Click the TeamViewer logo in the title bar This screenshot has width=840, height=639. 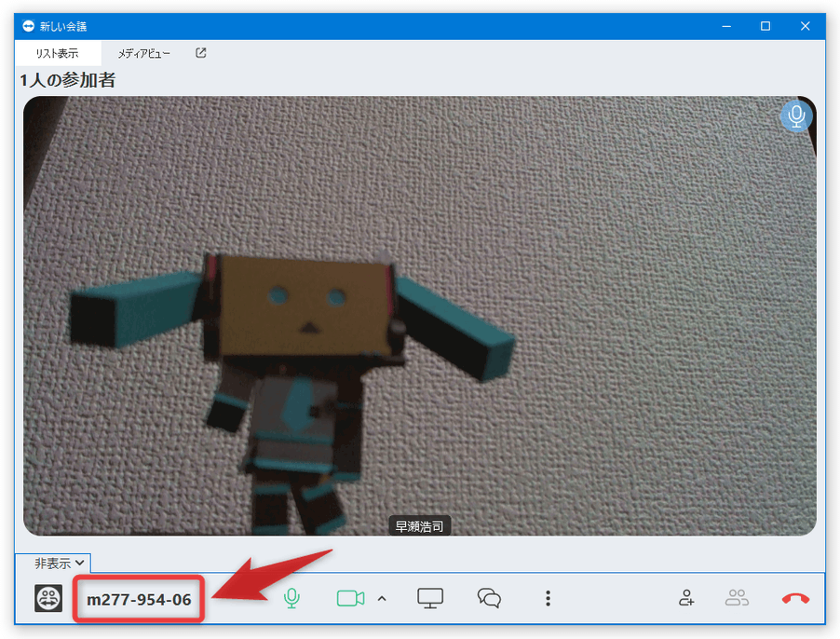click(28, 26)
